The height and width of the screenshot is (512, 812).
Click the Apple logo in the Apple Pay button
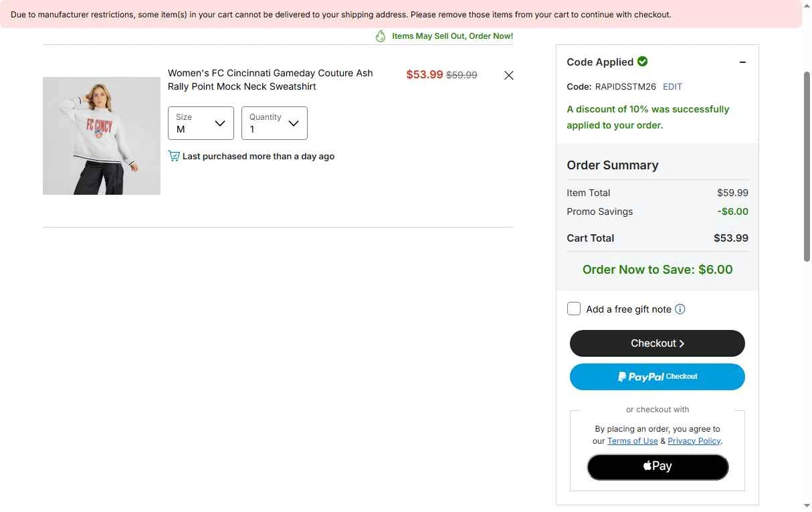click(x=647, y=466)
